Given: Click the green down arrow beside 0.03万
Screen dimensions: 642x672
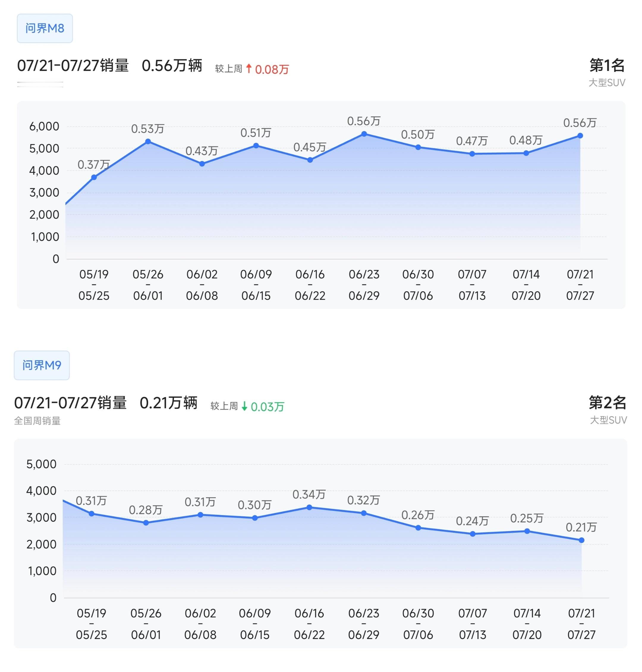Looking at the screenshot, I should point(244,406).
